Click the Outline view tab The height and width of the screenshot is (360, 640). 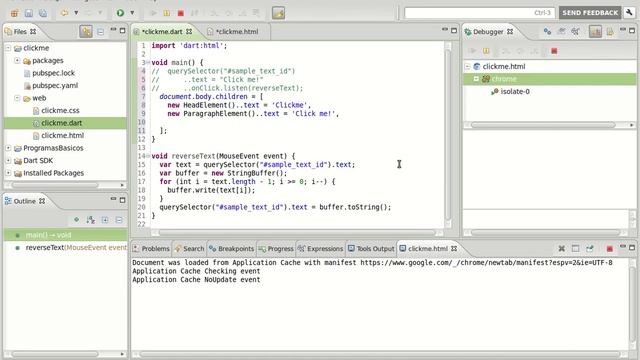[x=24, y=201]
